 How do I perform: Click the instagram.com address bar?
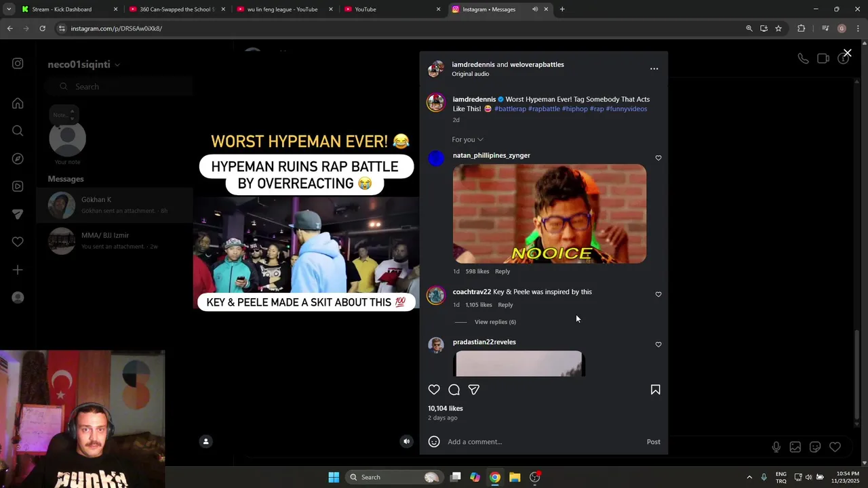click(x=400, y=28)
